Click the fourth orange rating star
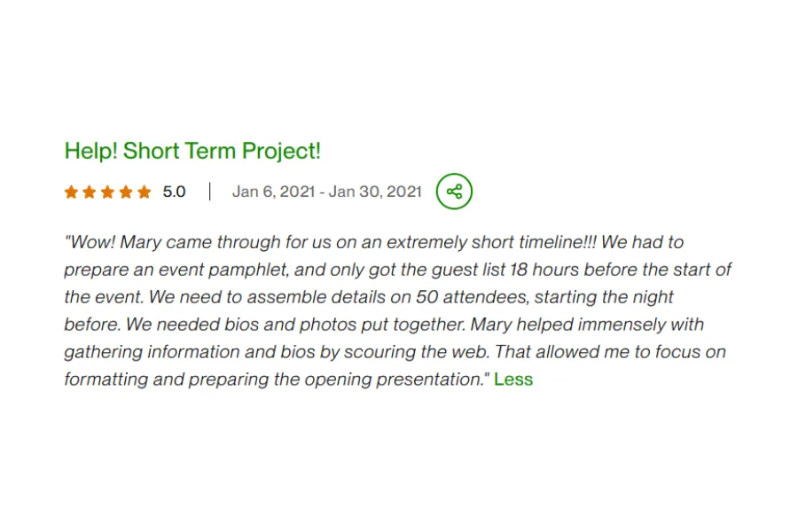 tap(126, 192)
